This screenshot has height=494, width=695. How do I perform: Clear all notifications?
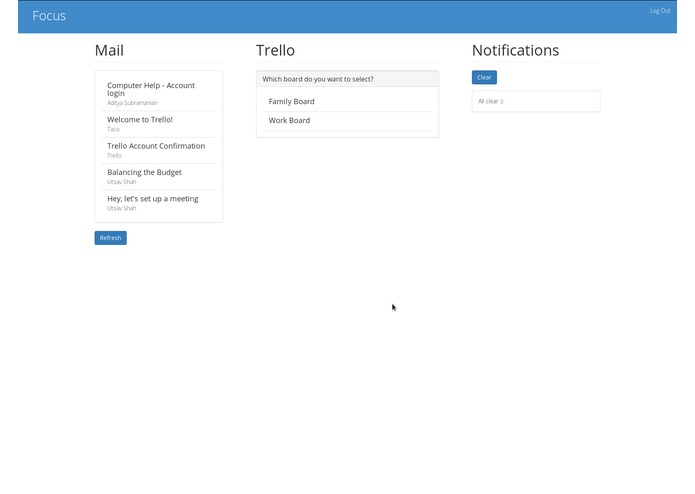484,78
